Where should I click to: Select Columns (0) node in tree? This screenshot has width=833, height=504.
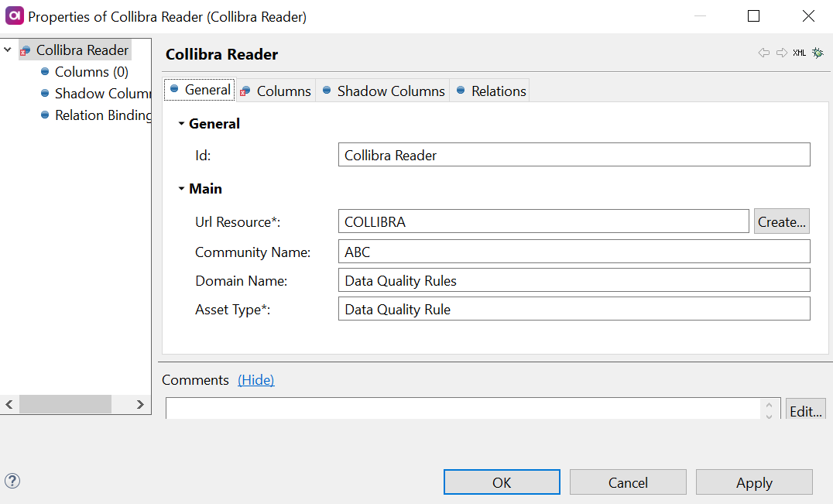tap(91, 72)
